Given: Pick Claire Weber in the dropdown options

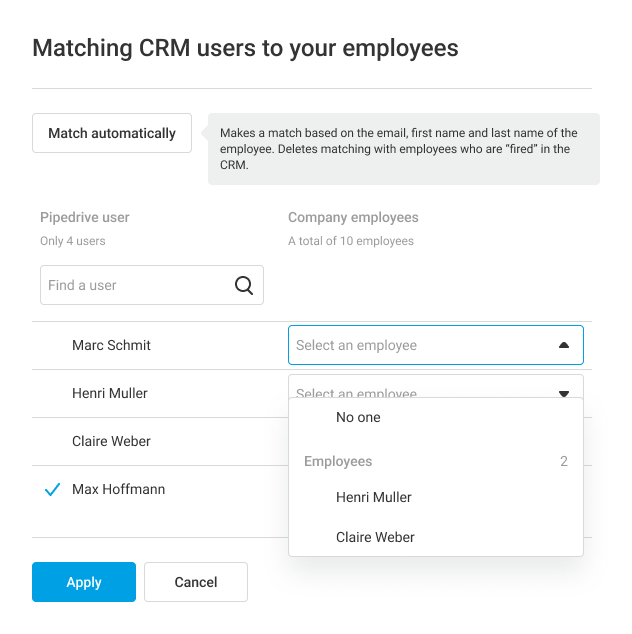Looking at the screenshot, I should coord(375,537).
